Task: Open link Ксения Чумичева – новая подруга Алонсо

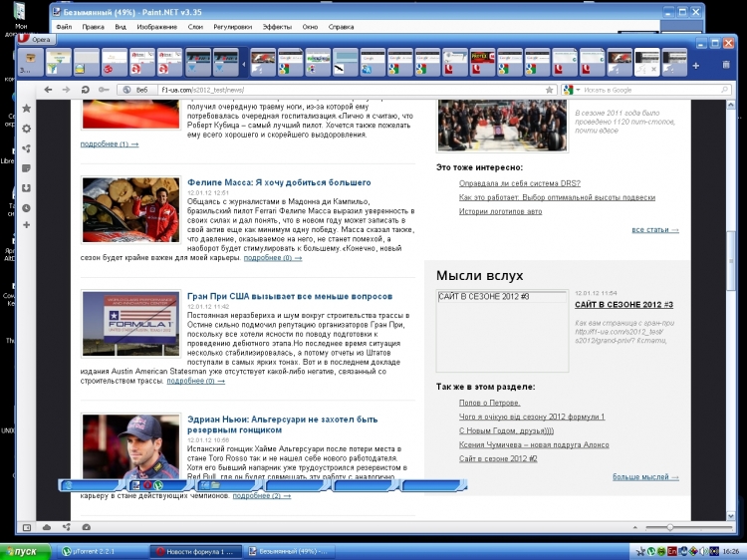Action: [534, 444]
